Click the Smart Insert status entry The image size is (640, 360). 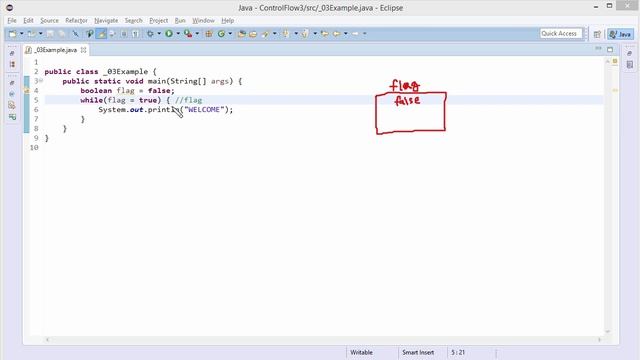[x=418, y=352]
